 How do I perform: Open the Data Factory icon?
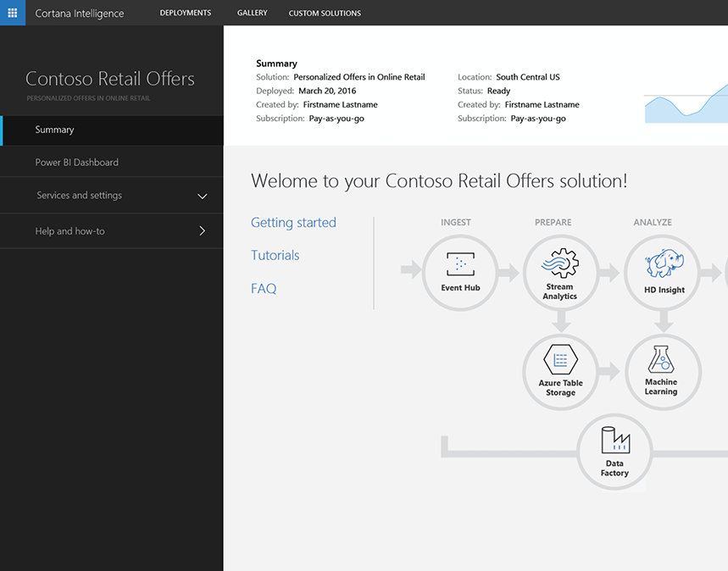coord(615,440)
